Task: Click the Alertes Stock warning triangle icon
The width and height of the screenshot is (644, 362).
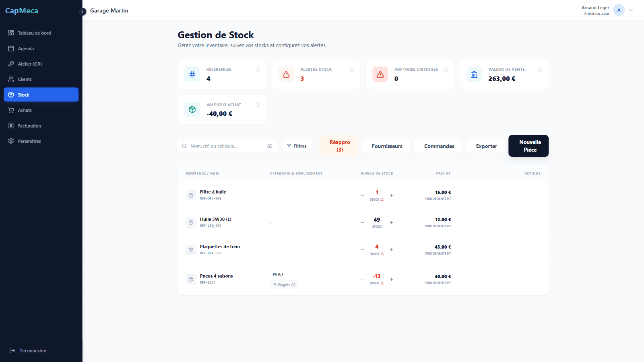Action: 286,74
